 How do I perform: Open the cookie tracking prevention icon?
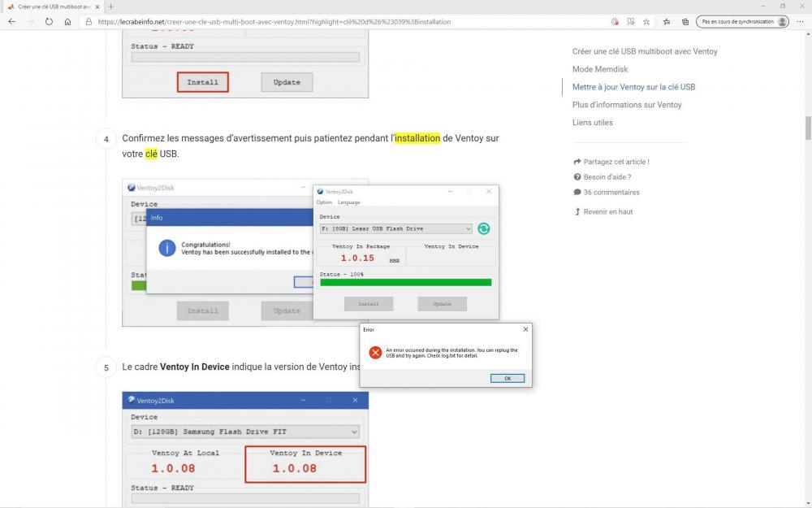615,22
